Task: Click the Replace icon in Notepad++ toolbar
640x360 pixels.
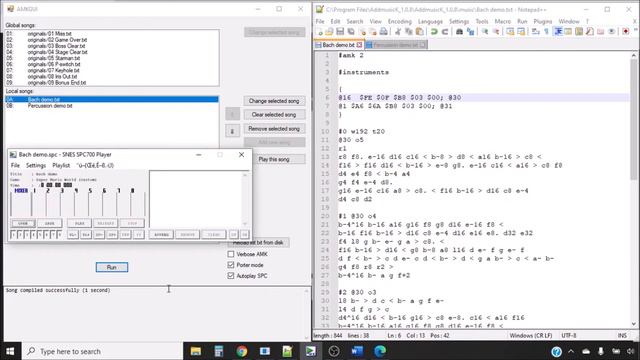Action: click(x=470, y=32)
